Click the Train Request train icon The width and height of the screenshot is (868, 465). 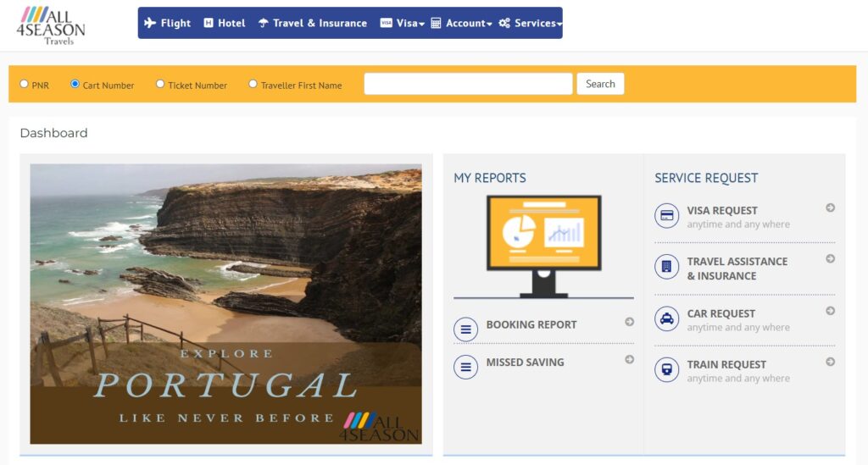[666, 369]
